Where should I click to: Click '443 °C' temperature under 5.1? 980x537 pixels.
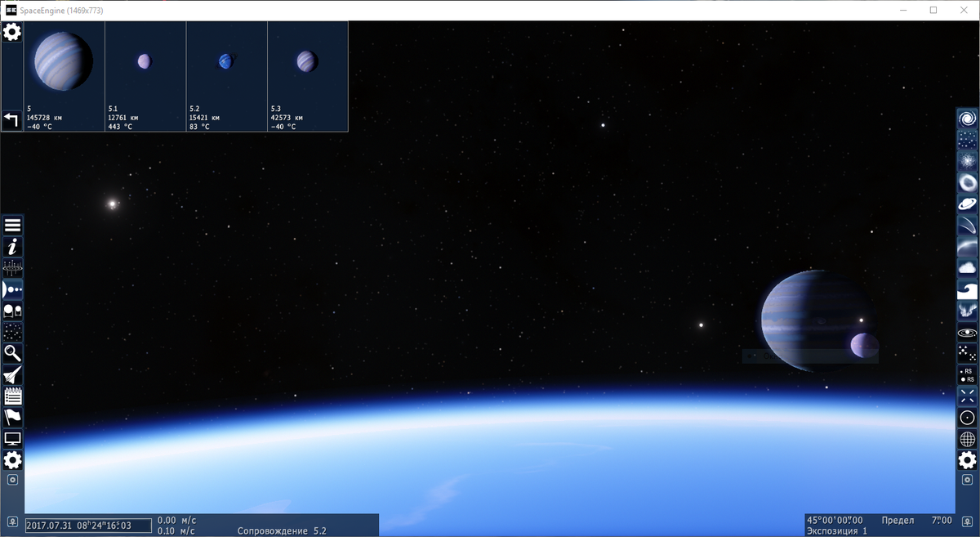(x=122, y=127)
